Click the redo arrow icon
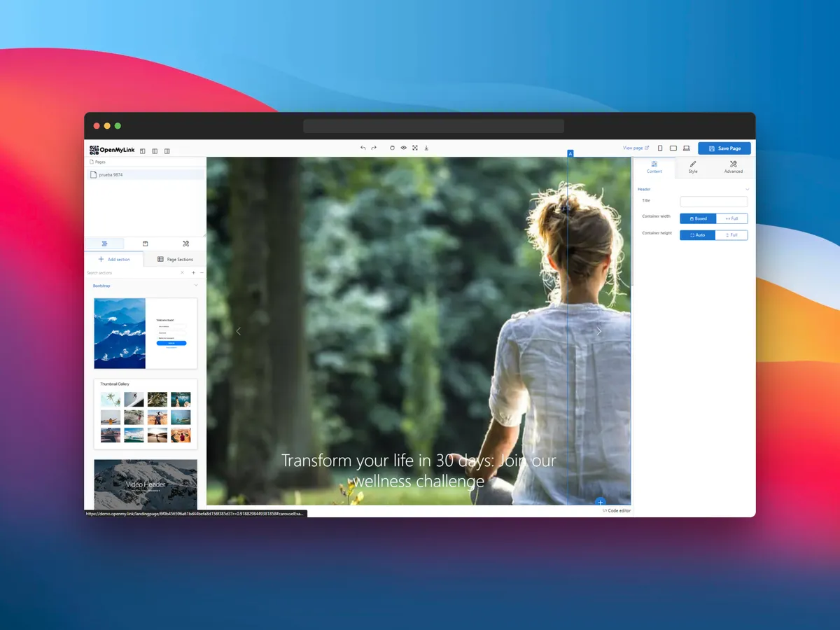840x630 pixels. [x=374, y=148]
